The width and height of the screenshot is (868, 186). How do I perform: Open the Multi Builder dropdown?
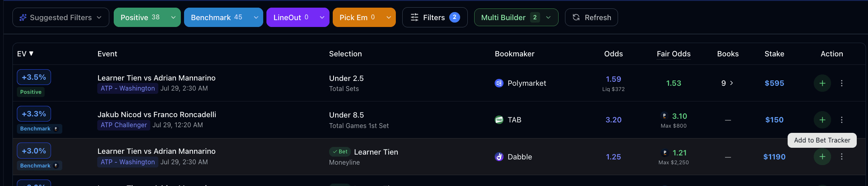(x=516, y=17)
